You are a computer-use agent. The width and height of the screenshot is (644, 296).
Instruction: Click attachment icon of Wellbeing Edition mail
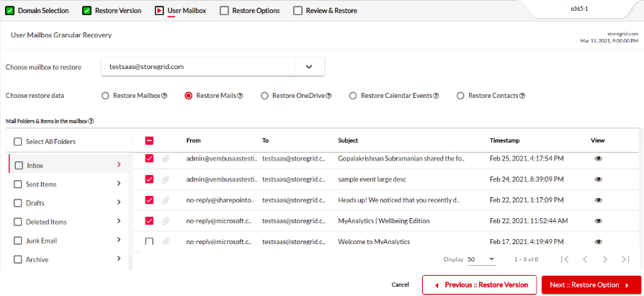[165, 221]
